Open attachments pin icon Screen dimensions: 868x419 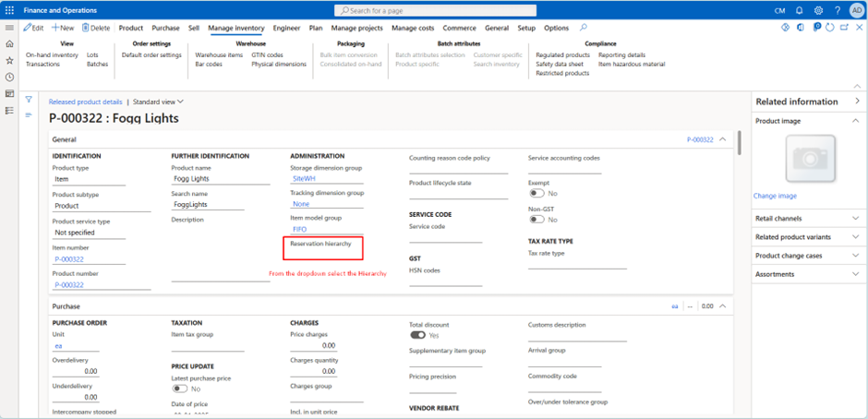coord(817,27)
